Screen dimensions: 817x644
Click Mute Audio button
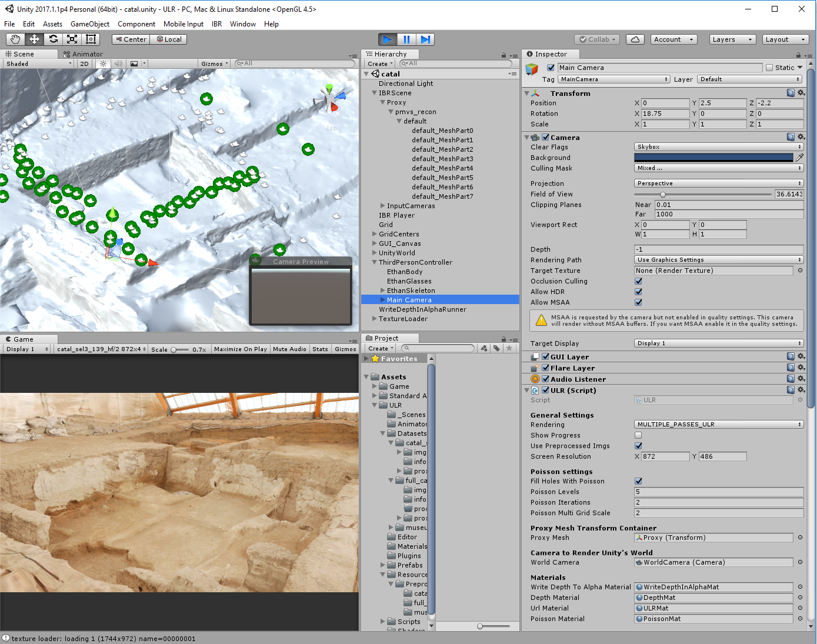click(290, 349)
